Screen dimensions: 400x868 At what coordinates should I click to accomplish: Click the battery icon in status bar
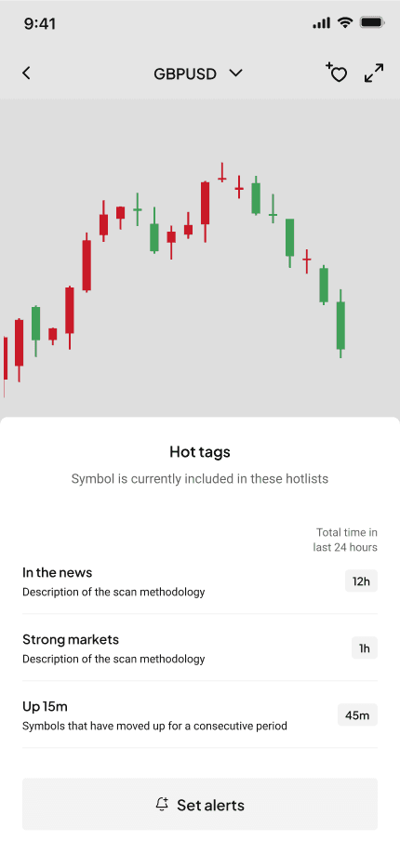tap(372, 22)
